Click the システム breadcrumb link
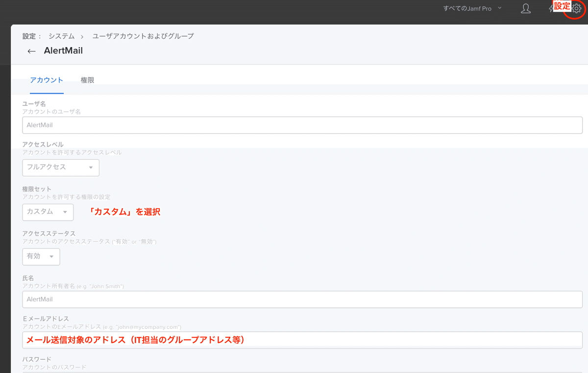Viewport: 588px width, 373px height. [x=61, y=36]
